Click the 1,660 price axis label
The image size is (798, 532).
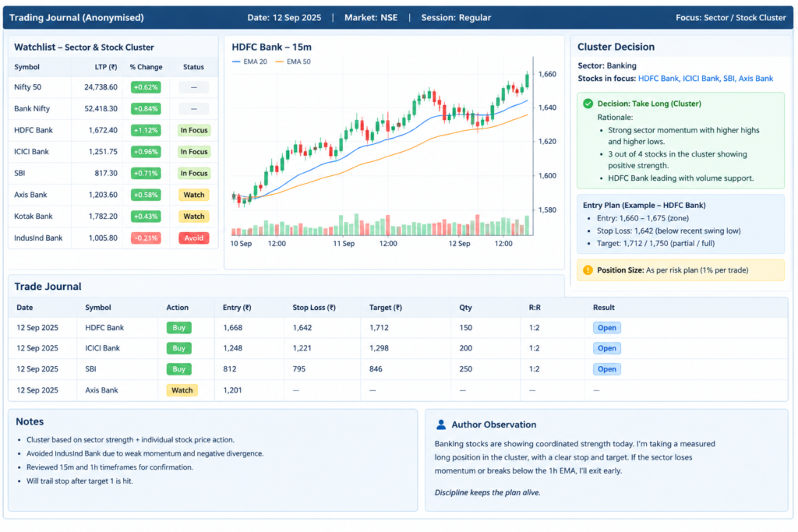(x=547, y=74)
